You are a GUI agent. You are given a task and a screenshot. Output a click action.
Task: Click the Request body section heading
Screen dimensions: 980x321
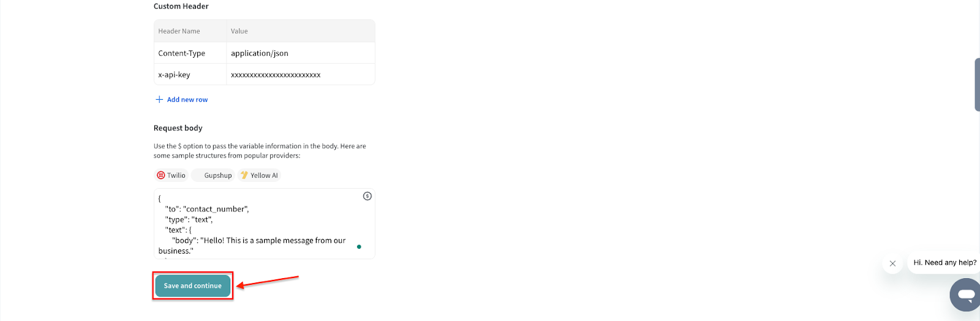(178, 128)
